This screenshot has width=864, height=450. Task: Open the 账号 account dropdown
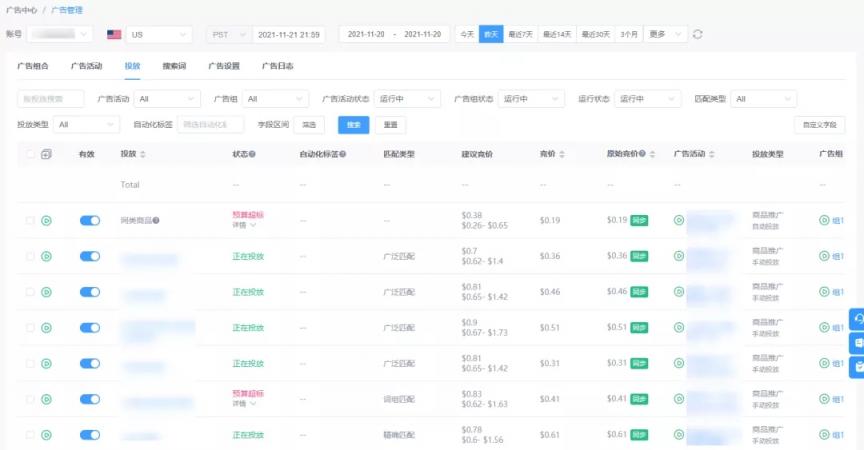point(60,34)
